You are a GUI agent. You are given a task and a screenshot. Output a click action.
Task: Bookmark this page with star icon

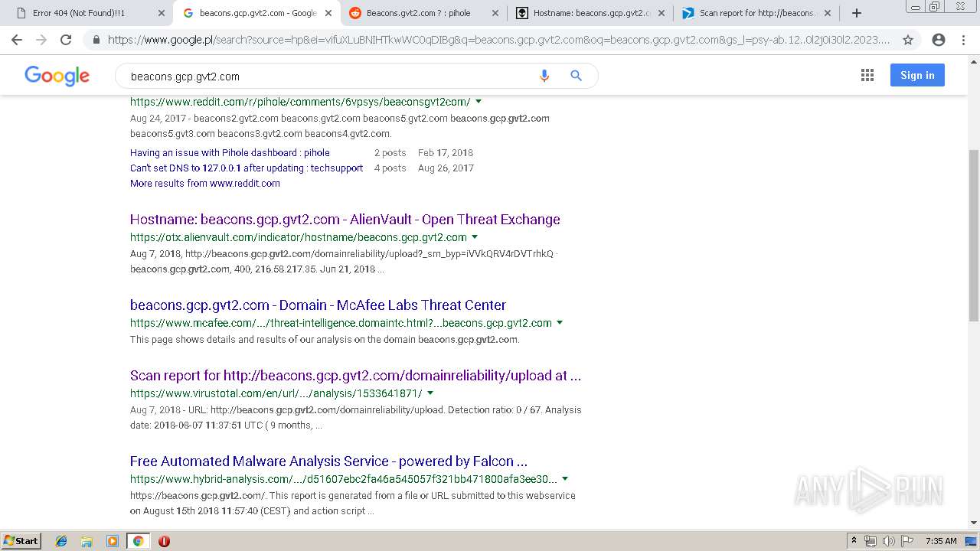(x=908, y=40)
